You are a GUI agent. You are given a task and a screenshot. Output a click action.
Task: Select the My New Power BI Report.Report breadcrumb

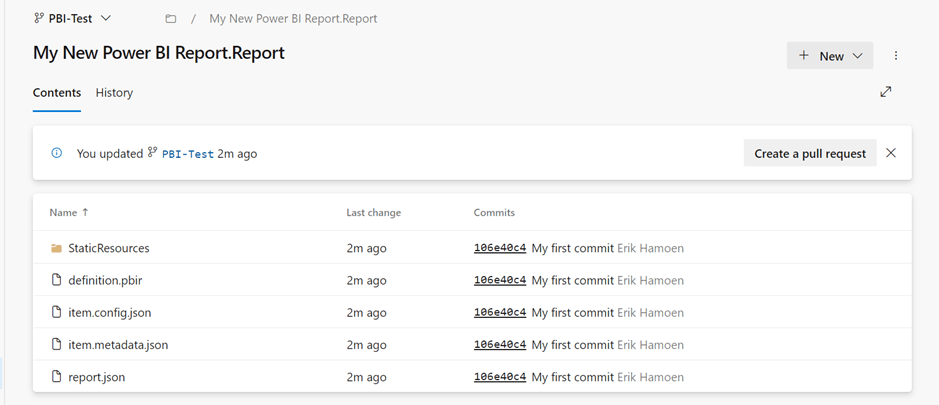tap(293, 19)
